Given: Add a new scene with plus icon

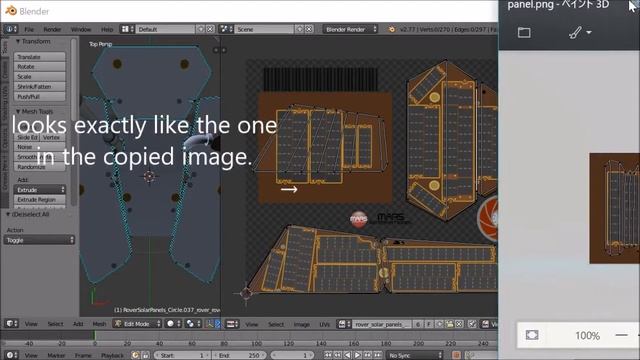Looking at the screenshot, I should click(x=300, y=29).
